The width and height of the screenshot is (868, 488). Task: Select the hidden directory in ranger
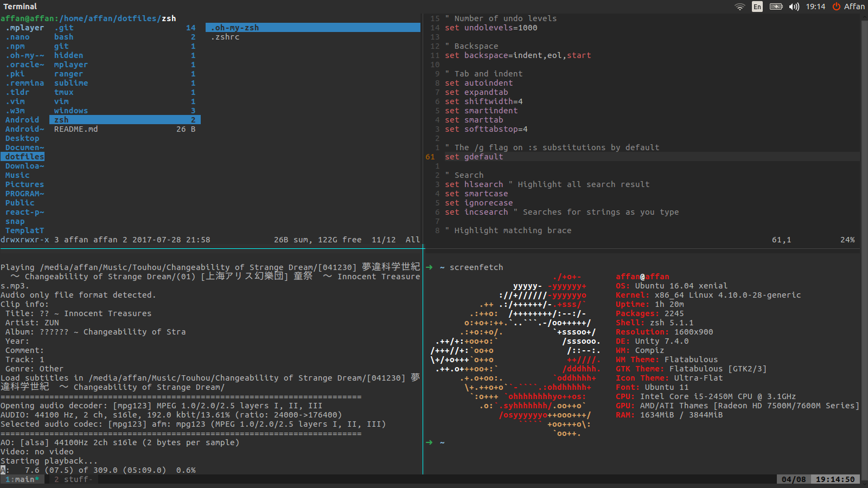125,55
